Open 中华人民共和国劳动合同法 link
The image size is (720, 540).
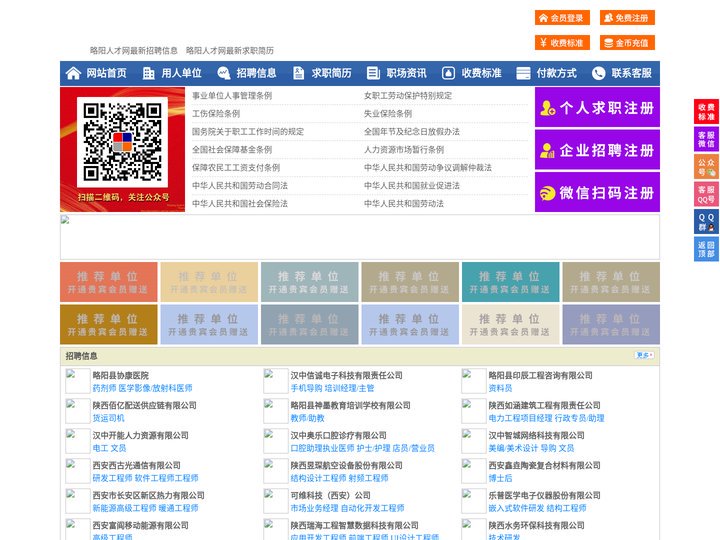click(240, 186)
